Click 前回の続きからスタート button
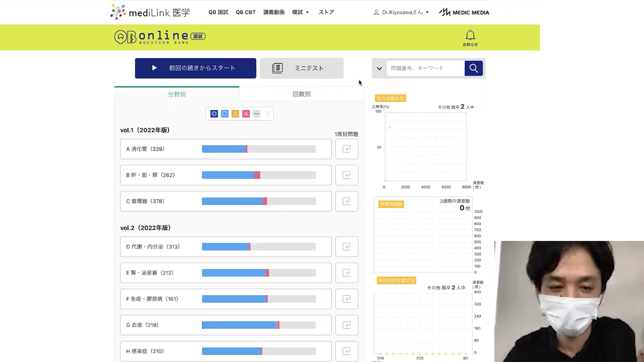 click(196, 68)
